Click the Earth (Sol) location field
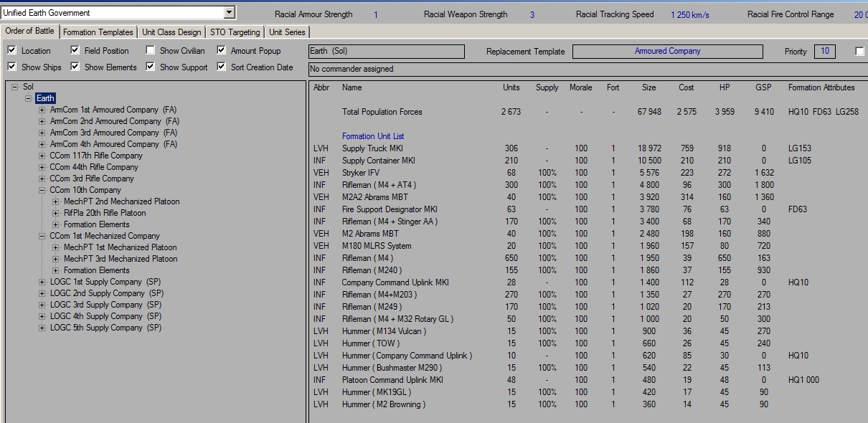Image resolution: width=868 pixels, height=423 pixels. click(x=386, y=52)
